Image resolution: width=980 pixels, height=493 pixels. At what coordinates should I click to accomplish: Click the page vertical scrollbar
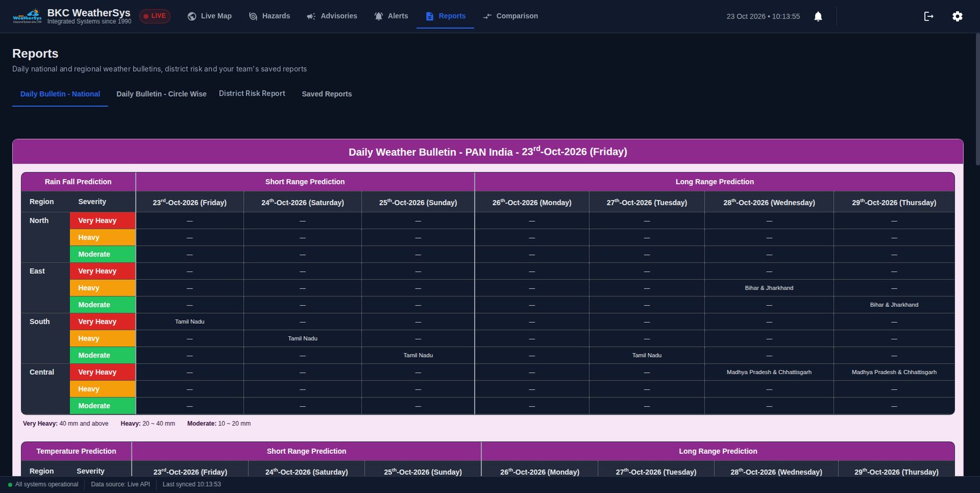pos(978,98)
